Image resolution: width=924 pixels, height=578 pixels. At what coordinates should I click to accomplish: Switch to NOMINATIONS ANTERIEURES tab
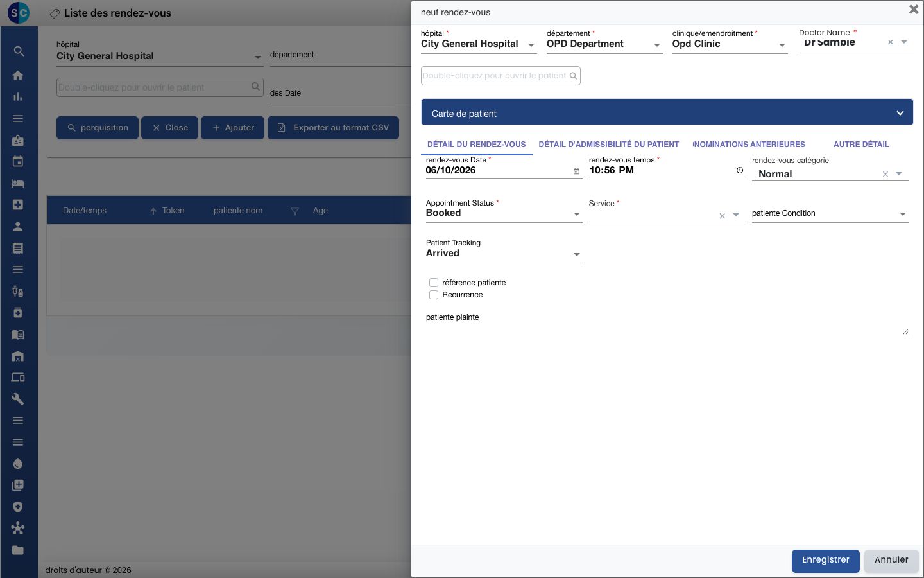(749, 144)
